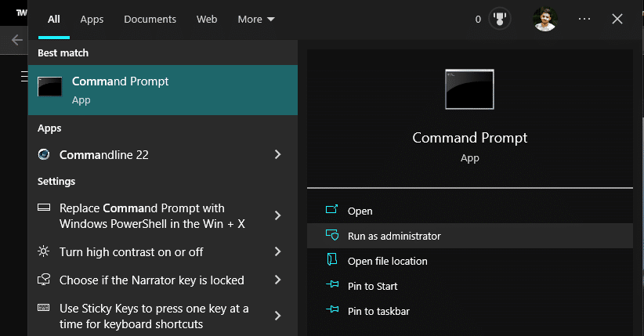Open the three-dot options menu
Image resolution: width=644 pixels, height=336 pixels.
click(x=584, y=19)
